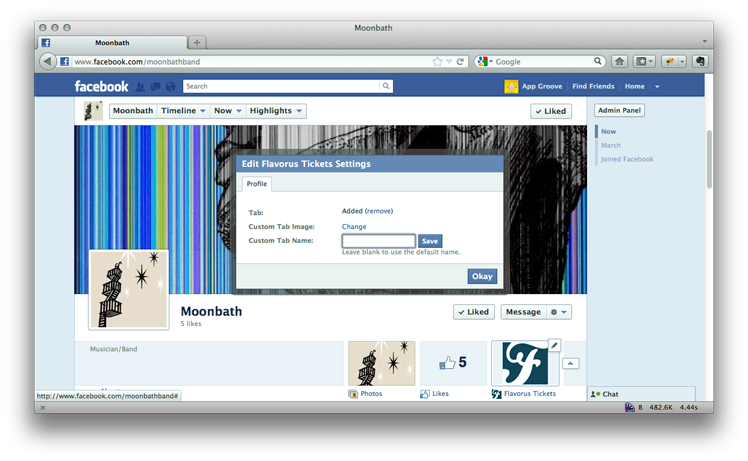
Task: Jump to Joined Facebook marker
Action: click(627, 159)
